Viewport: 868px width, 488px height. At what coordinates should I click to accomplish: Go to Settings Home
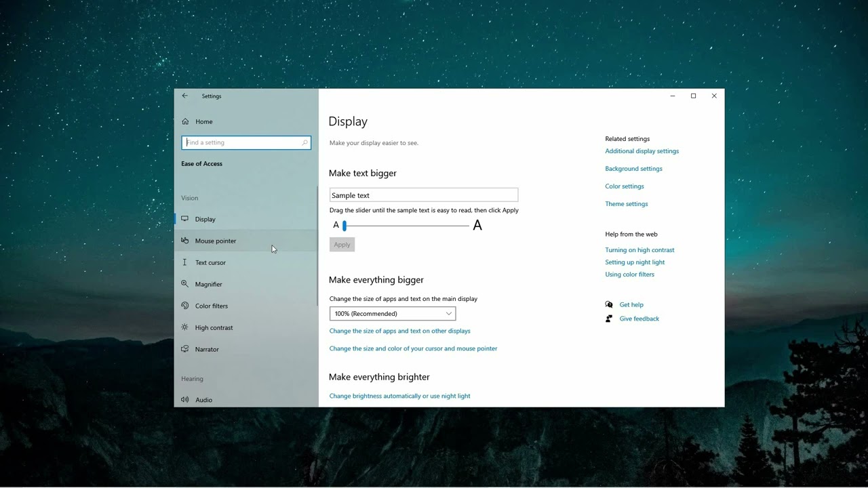tap(245, 121)
